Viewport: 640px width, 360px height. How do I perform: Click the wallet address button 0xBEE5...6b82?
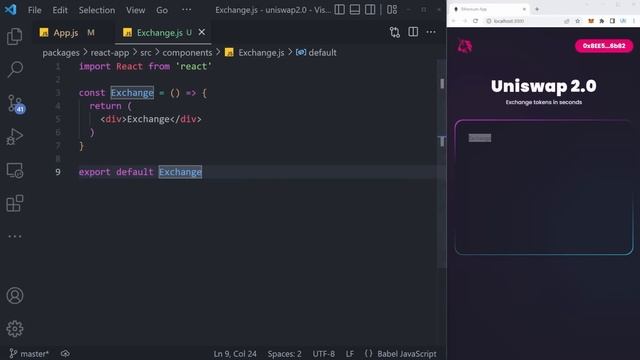click(x=604, y=46)
